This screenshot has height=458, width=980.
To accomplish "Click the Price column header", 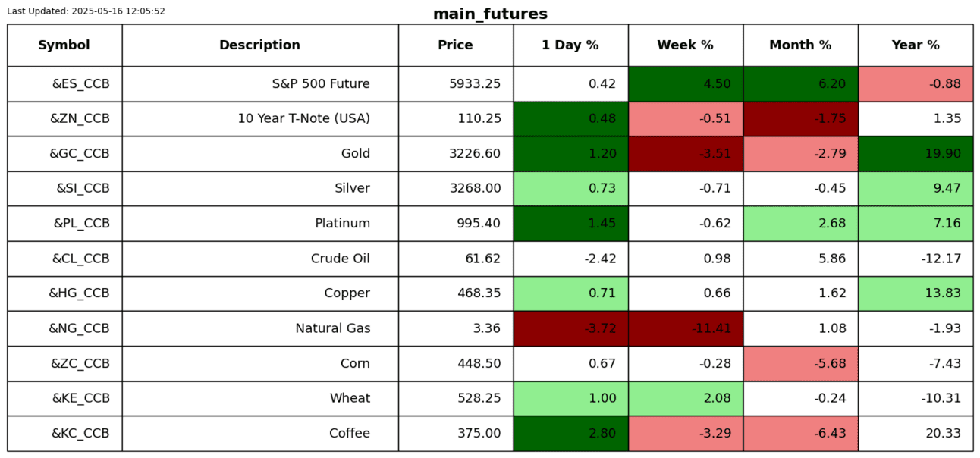I will click(455, 45).
